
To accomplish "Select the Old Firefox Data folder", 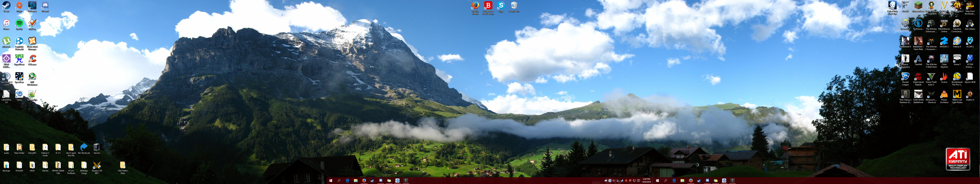I will [x=122, y=168].
